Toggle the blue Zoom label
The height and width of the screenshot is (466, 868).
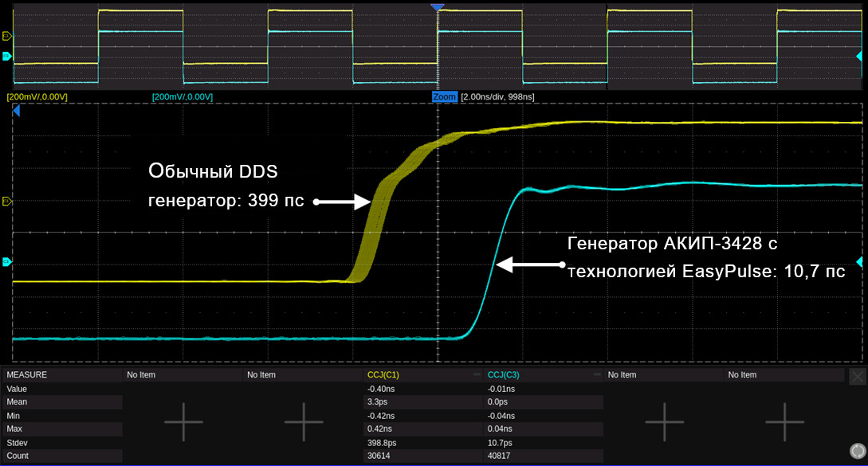pyautogui.click(x=444, y=96)
